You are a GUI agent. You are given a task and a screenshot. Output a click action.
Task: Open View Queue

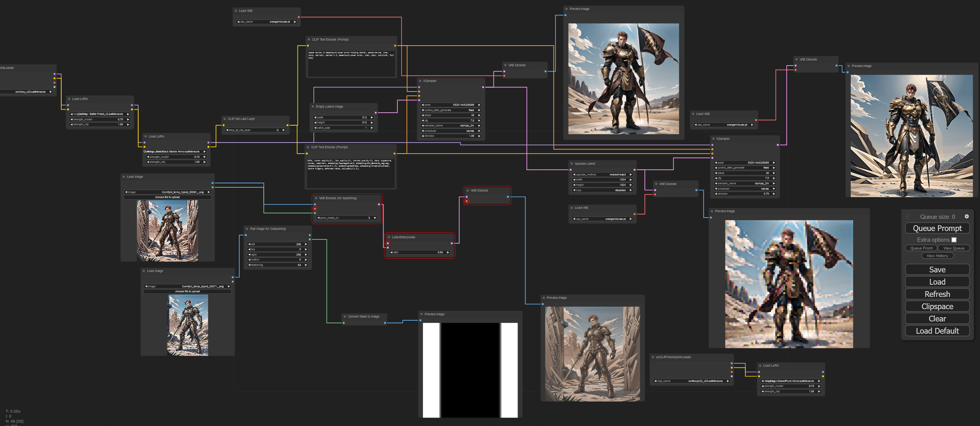click(954, 248)
